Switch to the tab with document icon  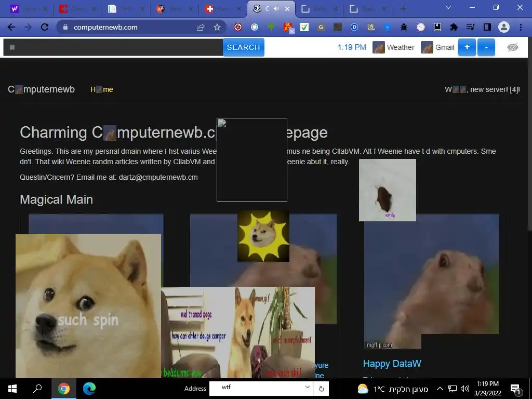[x=126, y=9]
